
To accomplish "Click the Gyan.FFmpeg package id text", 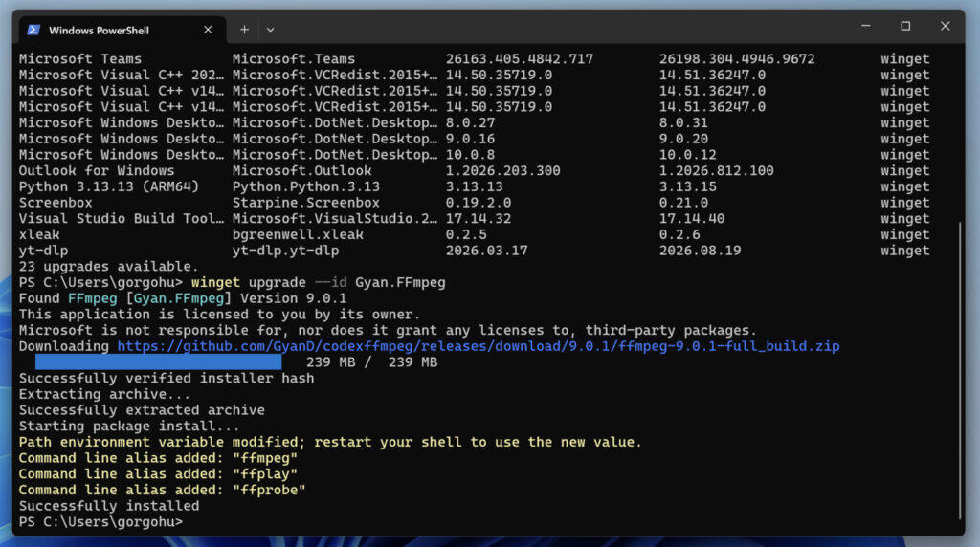I will click(181, 298).
